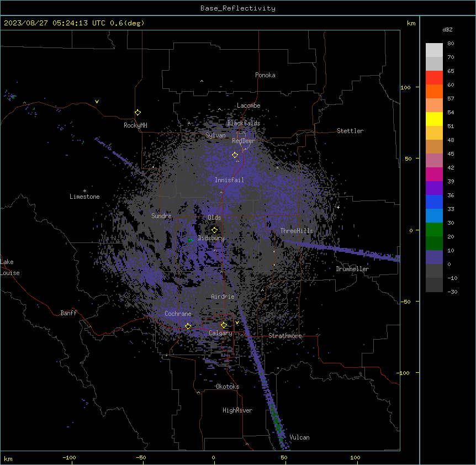Click the Cochrane city label
476x465 pixels.
click(178, 314)
